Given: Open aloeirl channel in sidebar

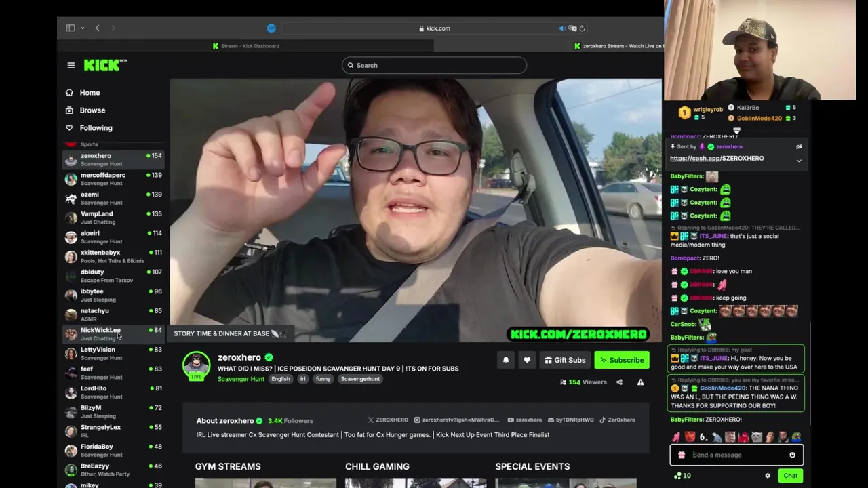Looking at the screenshot, I should [113, 237].
